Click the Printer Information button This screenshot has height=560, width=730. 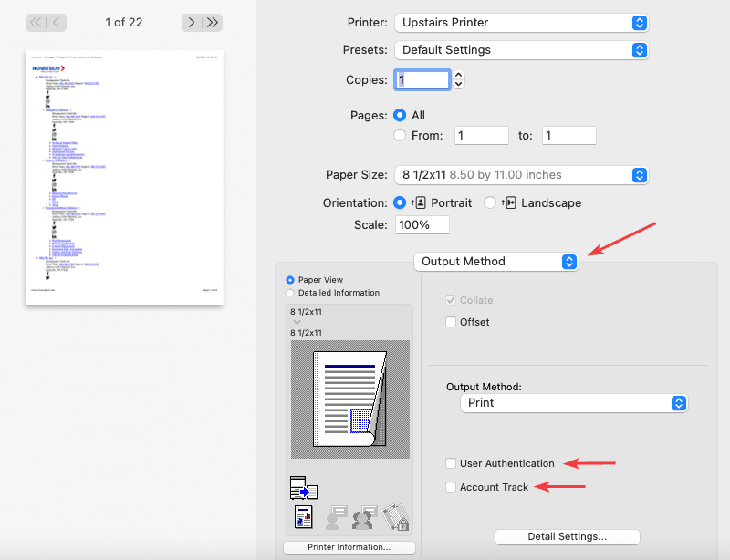349,547
